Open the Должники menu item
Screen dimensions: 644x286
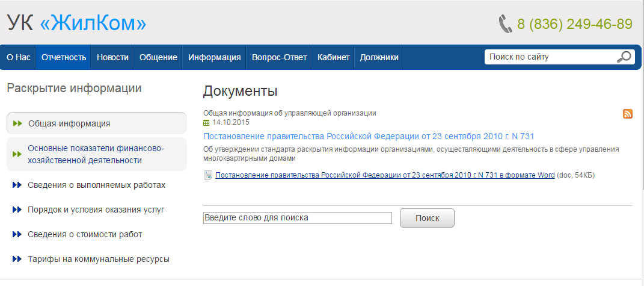379,57
